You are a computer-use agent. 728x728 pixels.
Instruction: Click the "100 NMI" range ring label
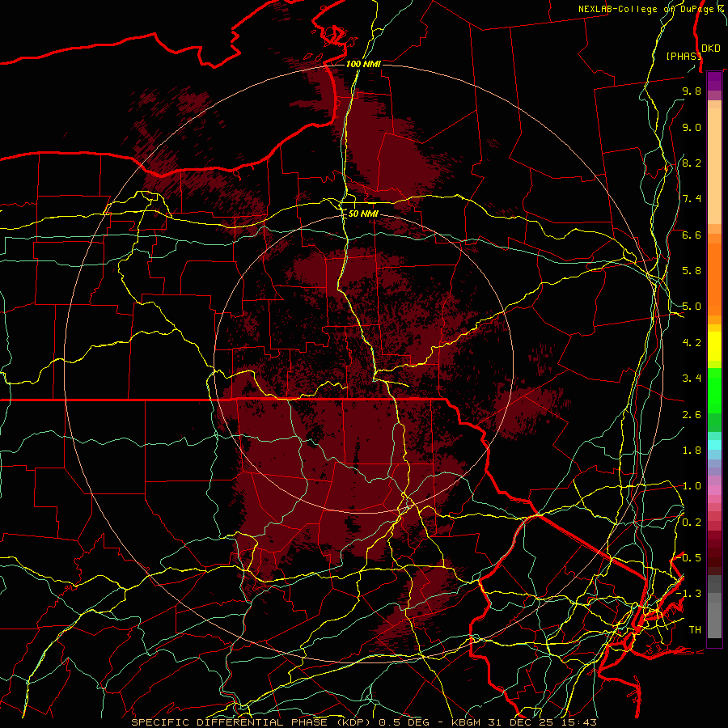pos(363,64)
